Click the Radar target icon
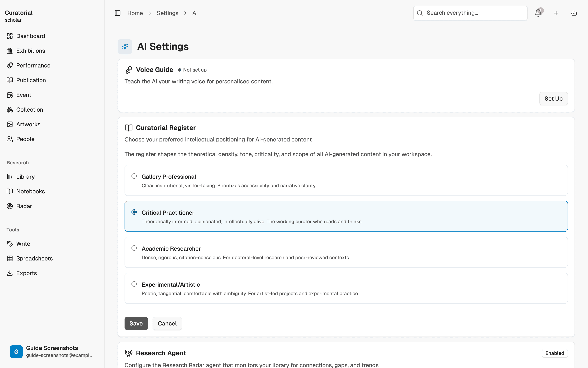The width and height of the screenshot is (588, 368). tap(10, 206)
